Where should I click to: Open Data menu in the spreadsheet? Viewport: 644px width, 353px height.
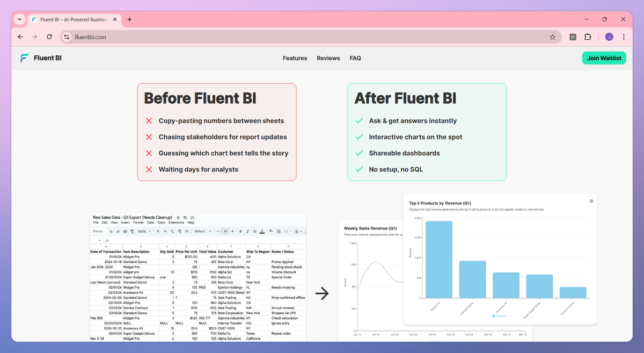click(150, 222)
